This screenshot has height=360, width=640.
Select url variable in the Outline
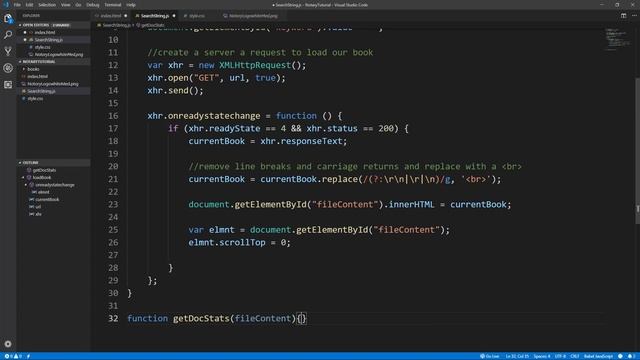pyautogui.click(x=38, y=207)
